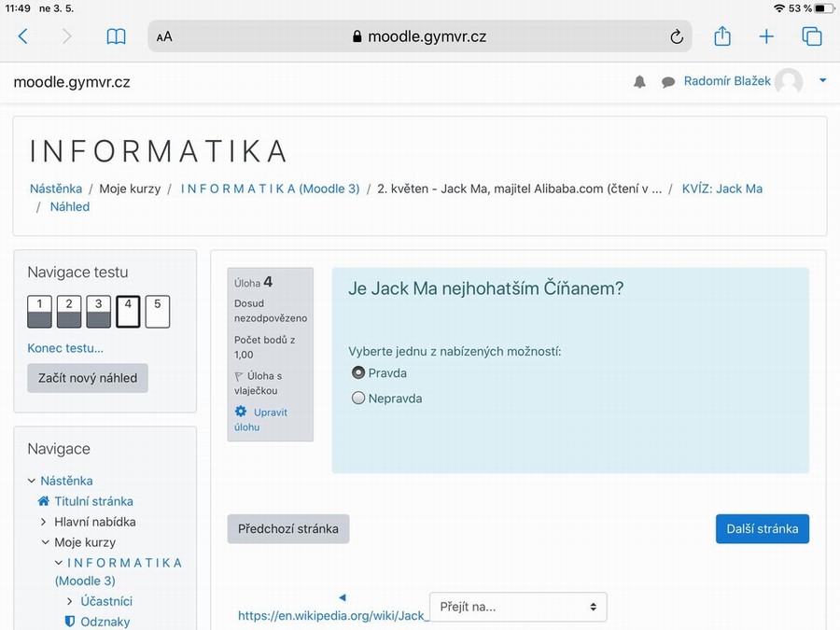Click the shield icon by Odznaky
Image resolution: width=840 pixels, height=630 pixels.
pyautogui.click(x=70, y=622)
